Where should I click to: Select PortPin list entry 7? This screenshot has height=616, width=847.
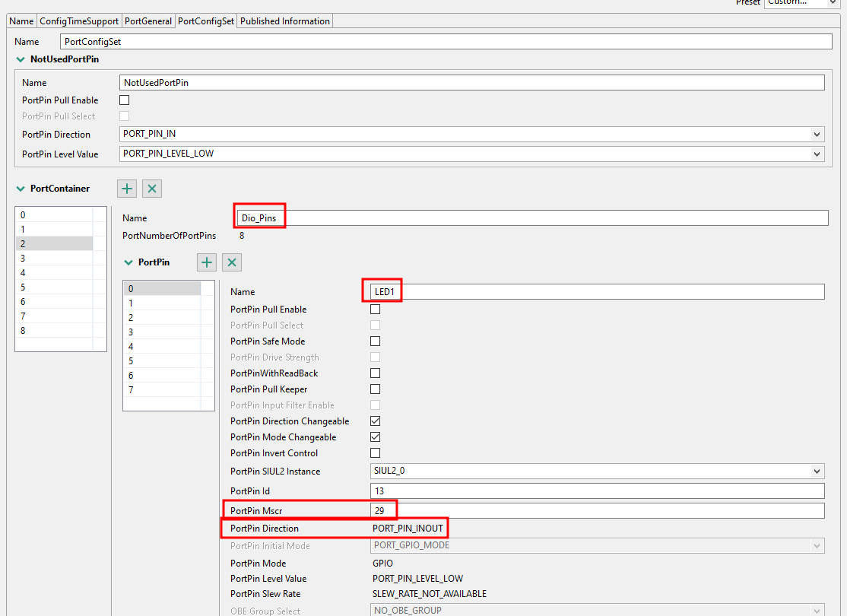click(162, 389)
